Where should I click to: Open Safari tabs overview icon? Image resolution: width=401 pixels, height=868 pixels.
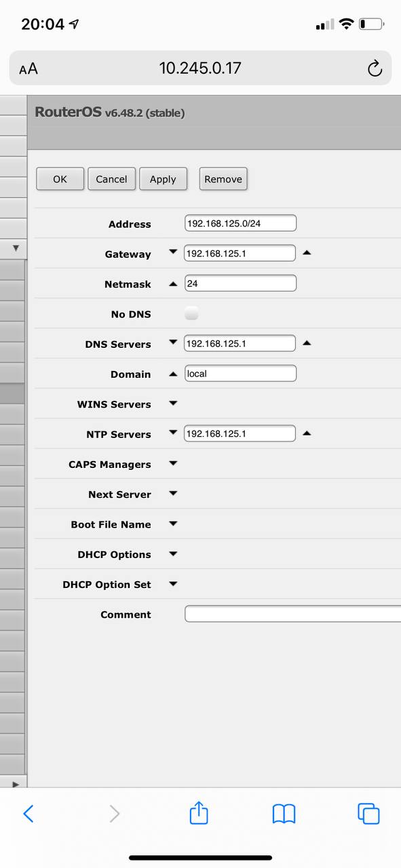click(368, 814)
